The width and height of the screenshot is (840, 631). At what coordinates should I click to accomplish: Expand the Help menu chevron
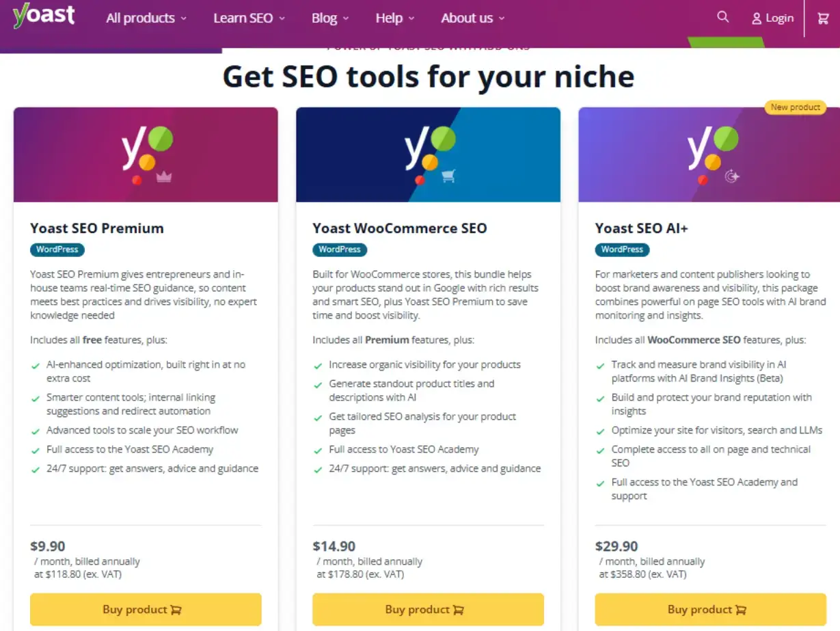point(394,18)
